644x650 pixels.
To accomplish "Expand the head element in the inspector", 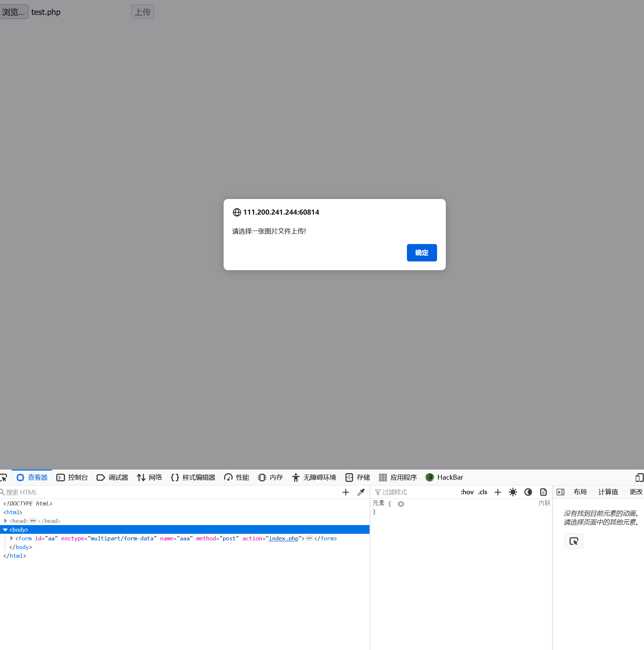I will click(5, 521).
